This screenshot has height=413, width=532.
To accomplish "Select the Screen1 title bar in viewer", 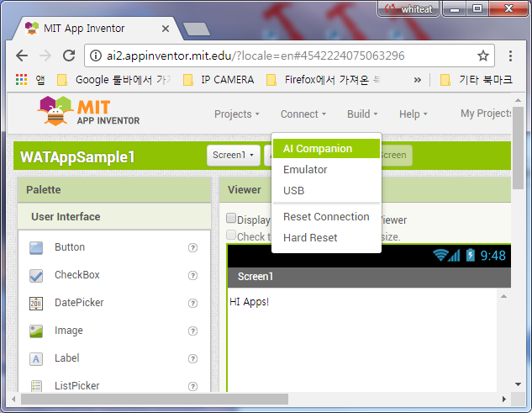I will (x=369, y=277).
